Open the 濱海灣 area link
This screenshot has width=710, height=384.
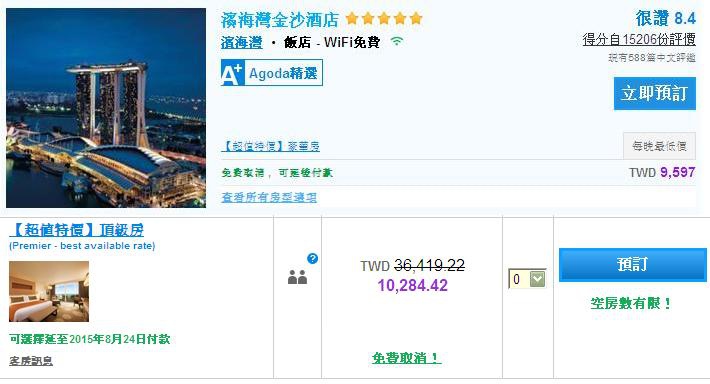[x=241, y=42]
